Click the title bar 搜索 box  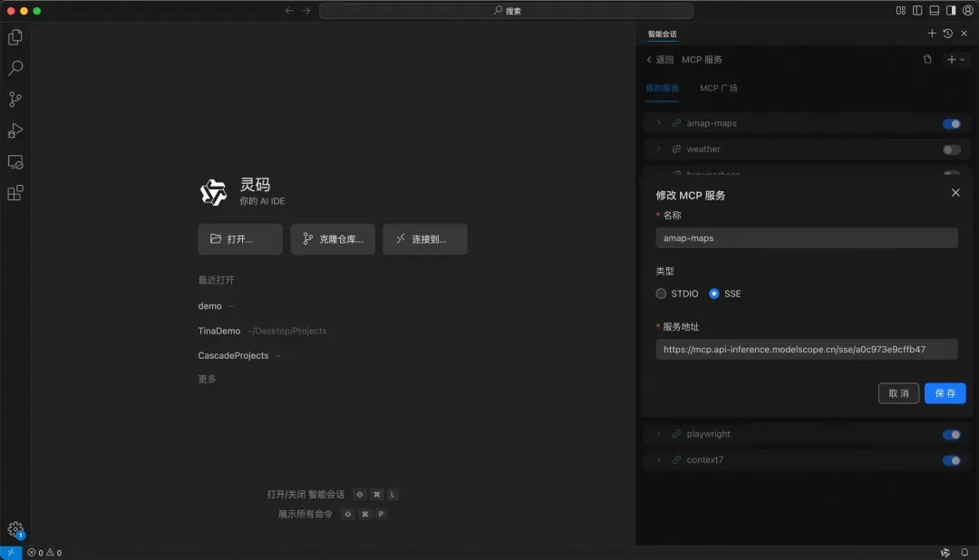(x=506, y=11)
